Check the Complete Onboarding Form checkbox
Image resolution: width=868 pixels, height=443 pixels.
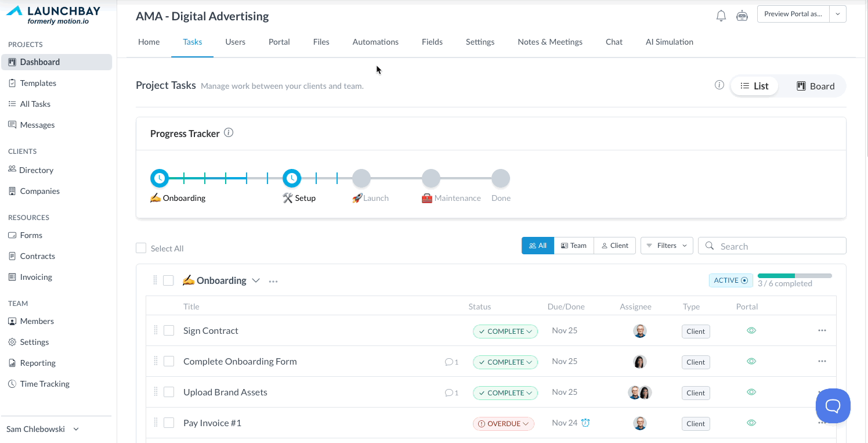coord(169,361)
